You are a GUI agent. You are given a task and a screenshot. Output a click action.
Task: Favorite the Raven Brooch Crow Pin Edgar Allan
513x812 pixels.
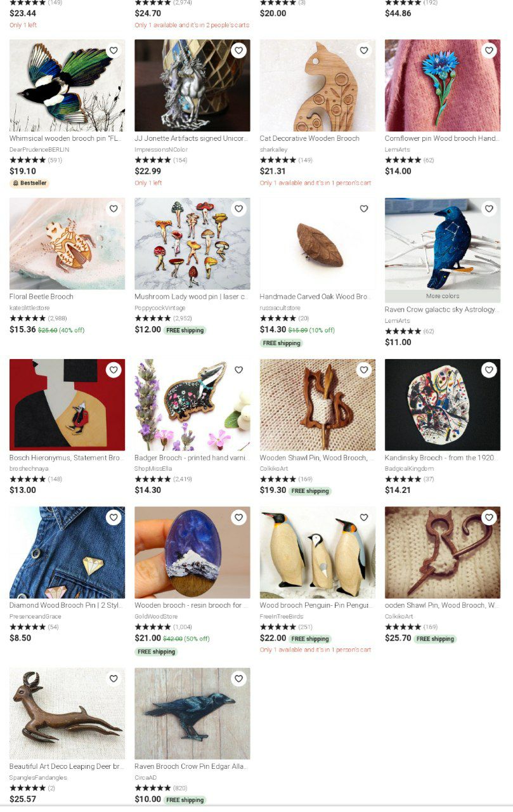(x=238, y=679)
